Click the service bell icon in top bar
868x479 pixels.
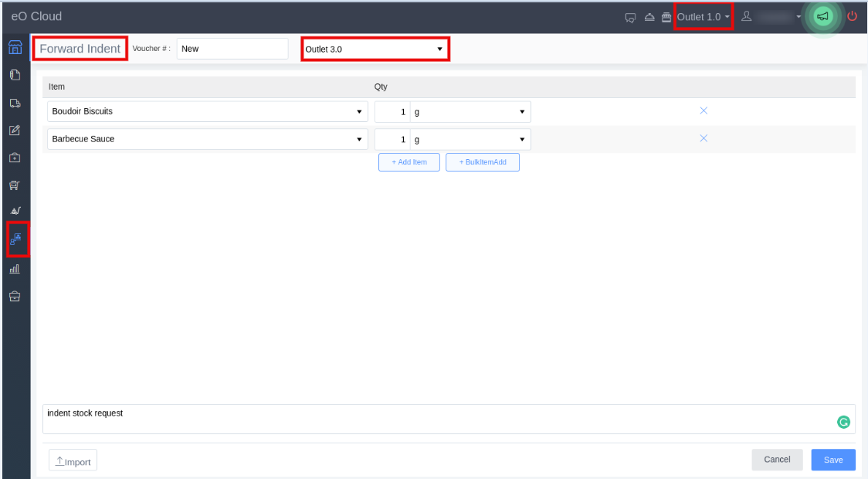tap(649, 16)
